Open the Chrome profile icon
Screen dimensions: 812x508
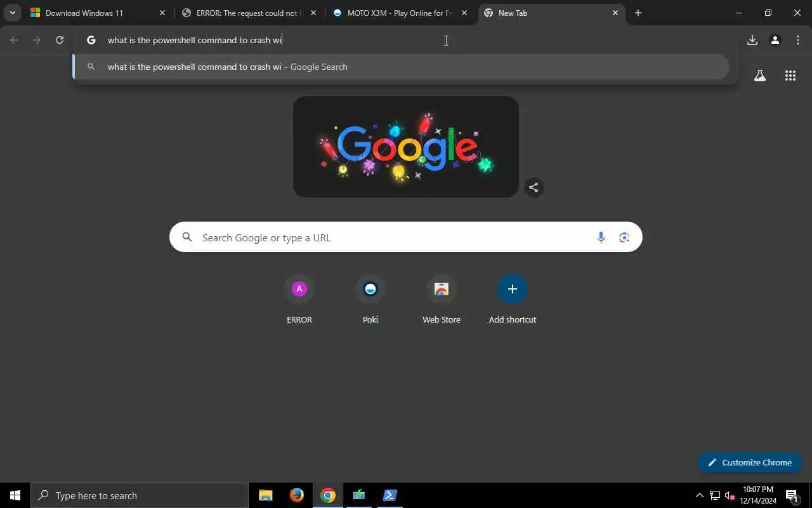coord(775,40)
